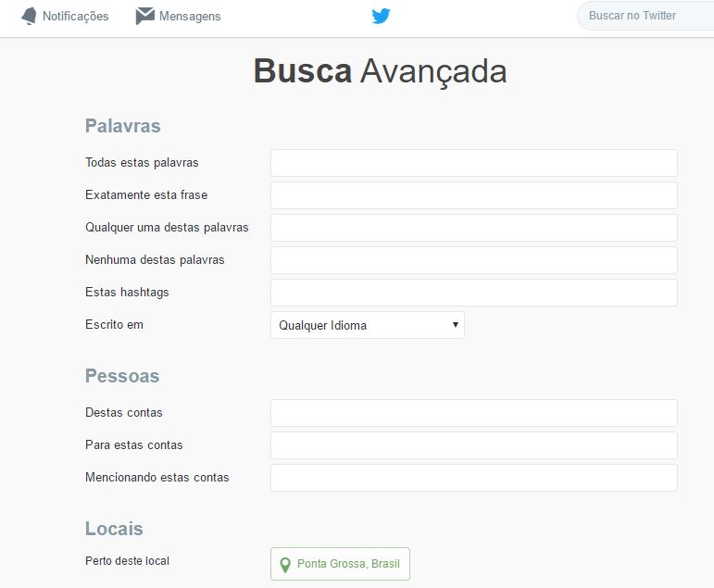Click the Destas contas input field
This screenshot has width=714, height=588.
click(x=474, y=413)
